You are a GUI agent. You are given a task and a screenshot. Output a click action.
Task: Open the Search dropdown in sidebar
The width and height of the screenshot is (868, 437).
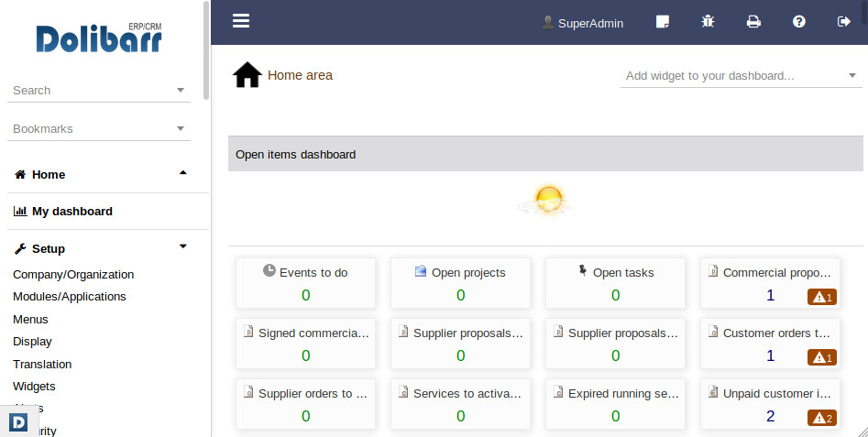click(181, 91)
